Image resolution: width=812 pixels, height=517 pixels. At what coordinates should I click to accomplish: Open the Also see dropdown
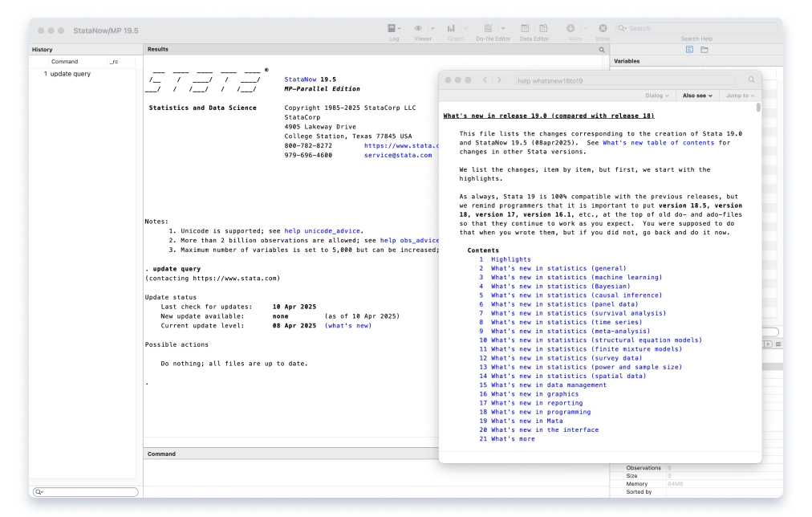(697, 96)
